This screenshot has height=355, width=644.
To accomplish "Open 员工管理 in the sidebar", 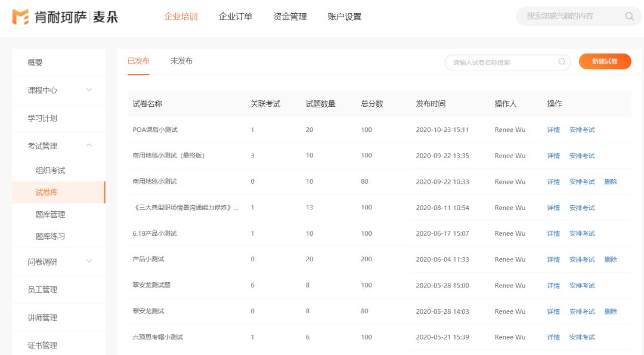I will [42, 289].
